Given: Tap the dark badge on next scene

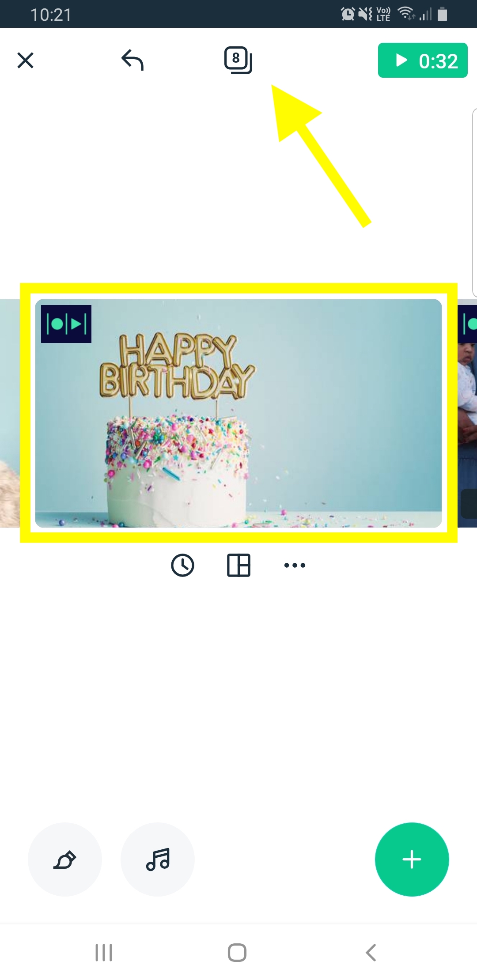Looking at the screenshot, I should (469, 503).
